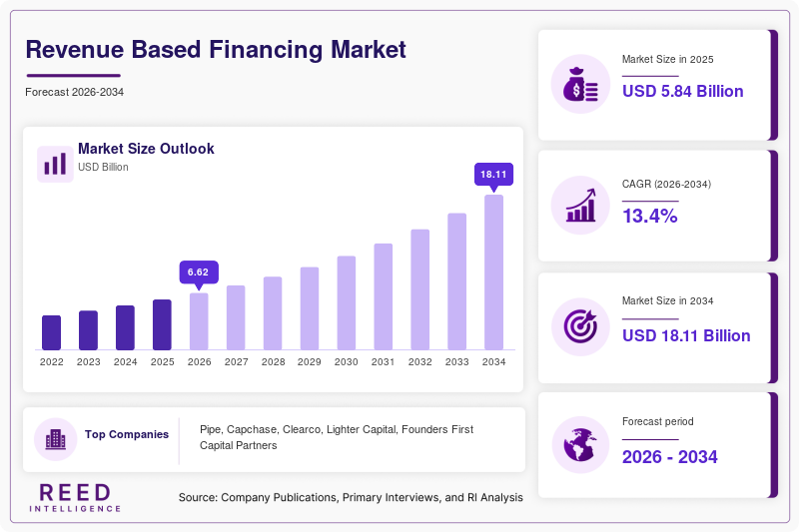Click the Top Companies label

(127, 434)
